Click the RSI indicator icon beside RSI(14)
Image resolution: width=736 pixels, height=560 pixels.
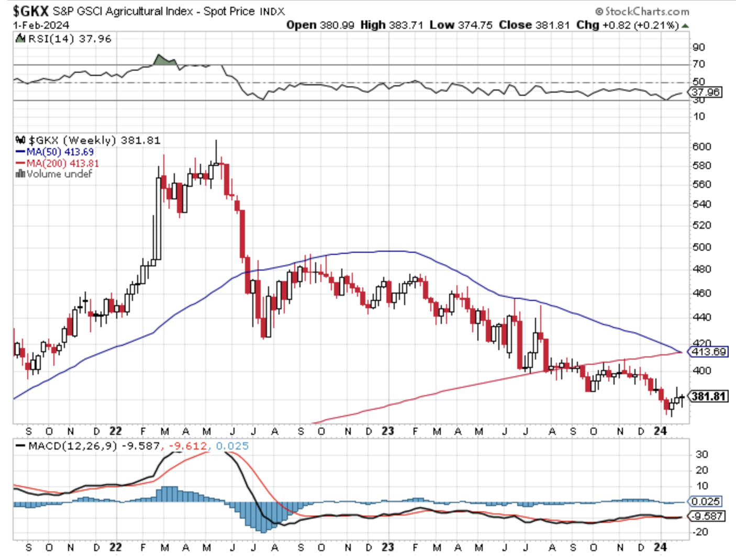[x=20, y=38]
